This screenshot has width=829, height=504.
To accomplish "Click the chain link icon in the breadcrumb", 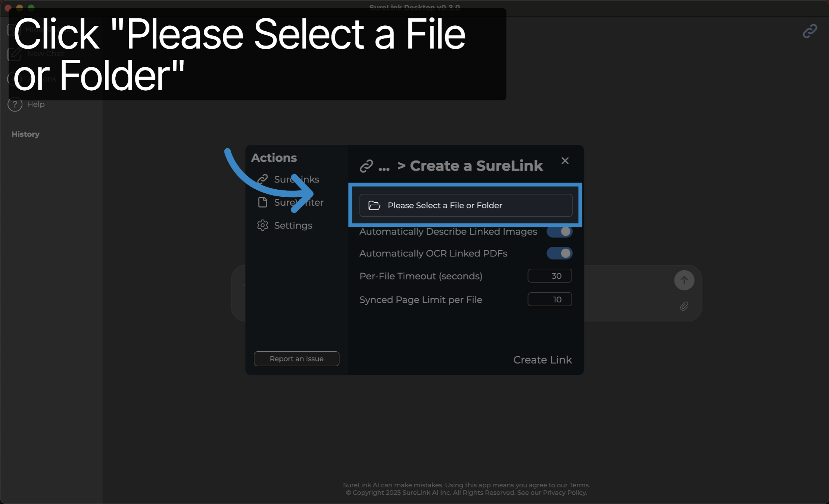I will pos(366,166).
